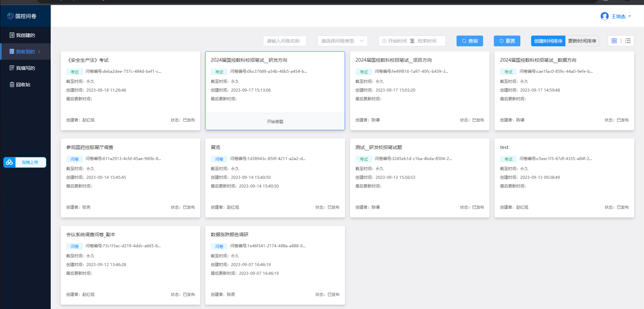The image size is (644, 309).
Task: Focus the 请输入问卷名称 search field
Action: 285,41
